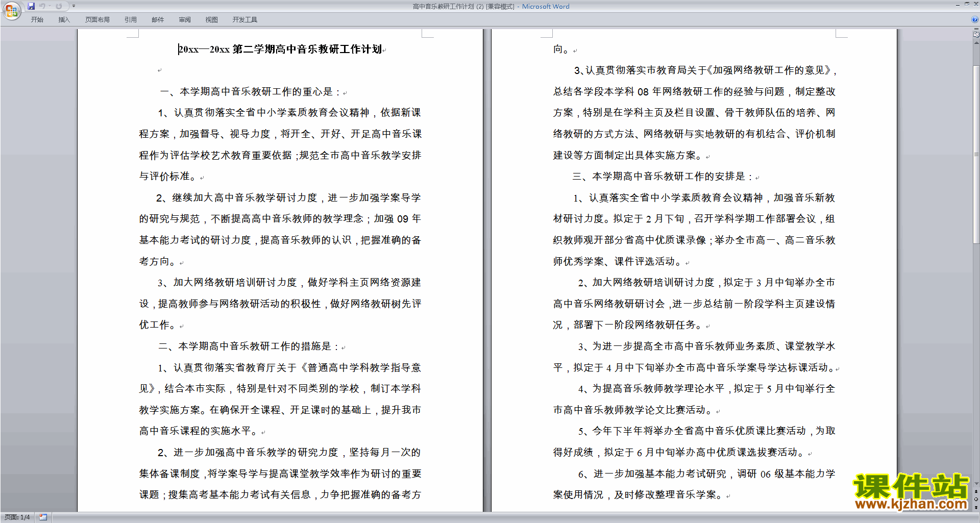Screen dimensions: 980x523
Task: Open the Undo history dropdown arrow
Action: pyautogui.click(x=50, y=6)
